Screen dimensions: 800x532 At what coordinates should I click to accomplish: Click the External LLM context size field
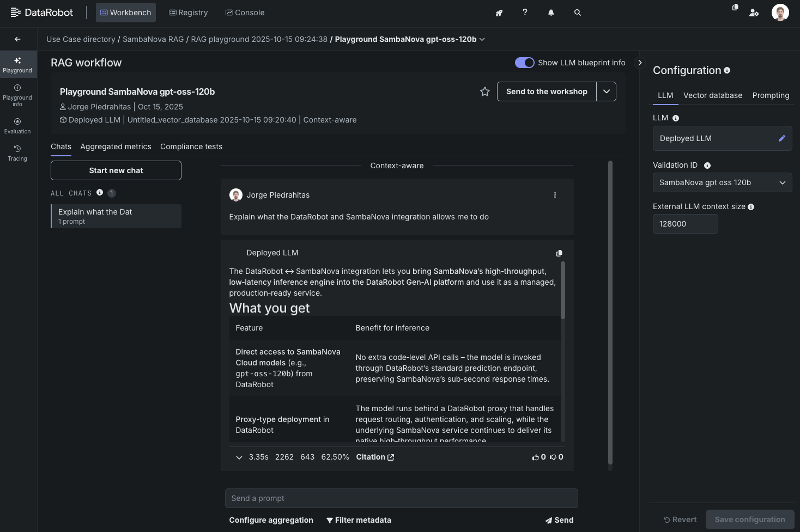[686, 224]
